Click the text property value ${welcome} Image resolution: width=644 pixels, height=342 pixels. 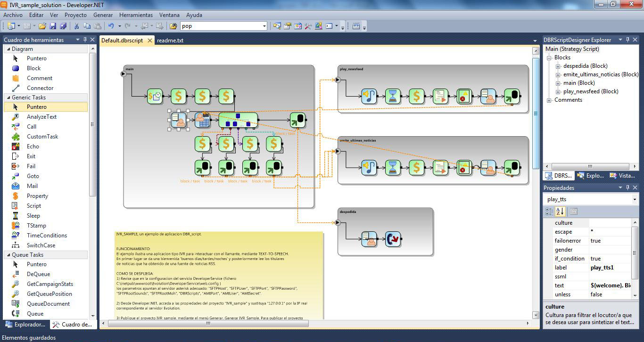[x=610, y=285]
